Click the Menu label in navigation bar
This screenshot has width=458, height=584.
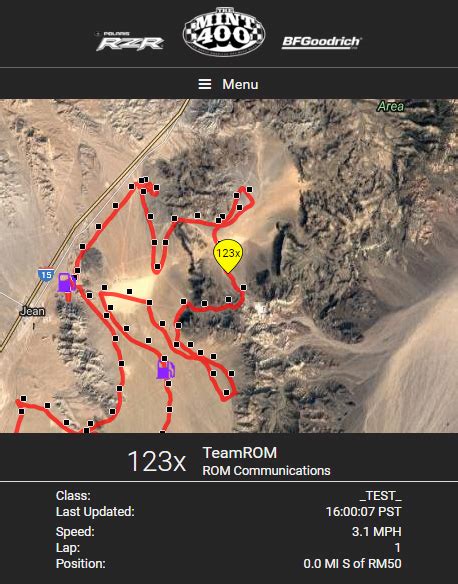coord(240,84)
